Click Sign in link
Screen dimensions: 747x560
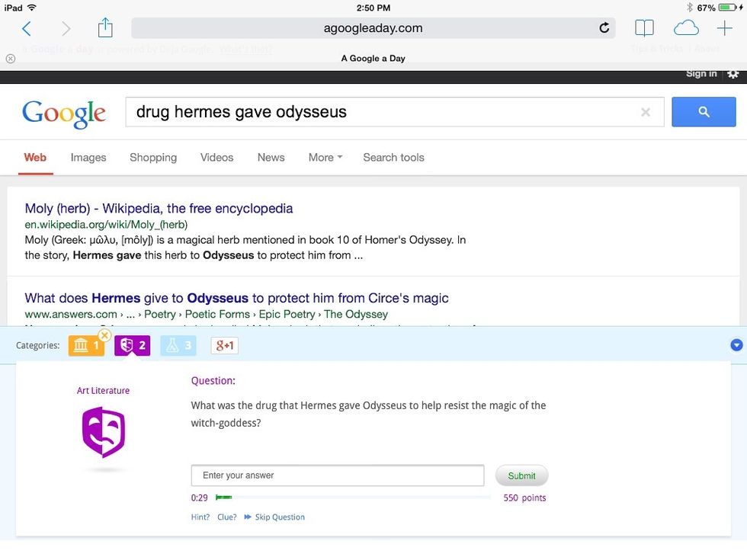coord(701,73)
